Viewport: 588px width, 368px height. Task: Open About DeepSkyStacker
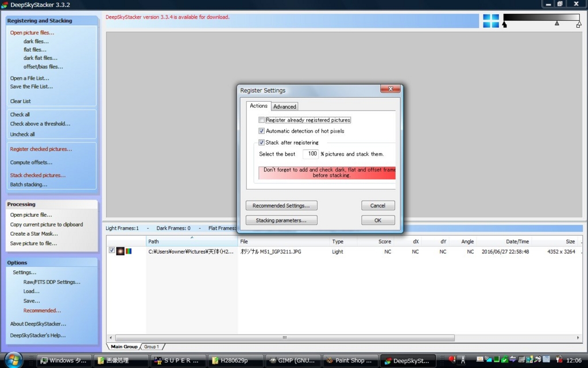coord(38,324)
